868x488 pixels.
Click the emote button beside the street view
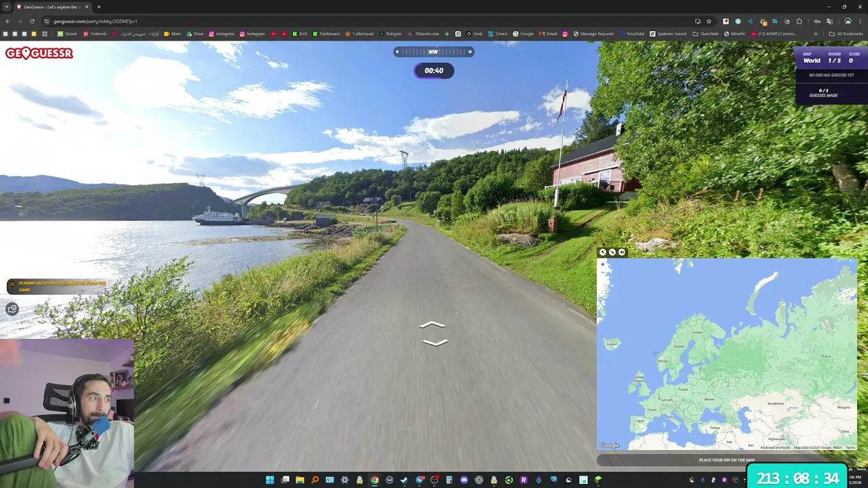[x=12, y=309]
